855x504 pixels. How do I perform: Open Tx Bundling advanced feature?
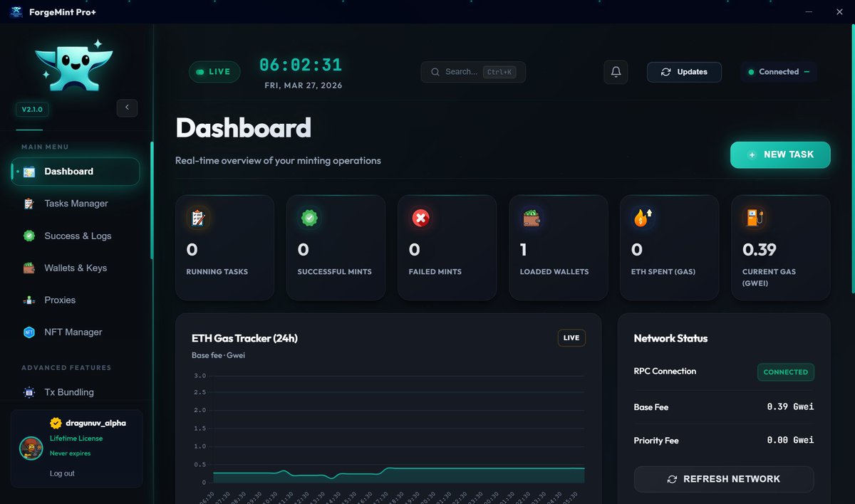[76, 392]
